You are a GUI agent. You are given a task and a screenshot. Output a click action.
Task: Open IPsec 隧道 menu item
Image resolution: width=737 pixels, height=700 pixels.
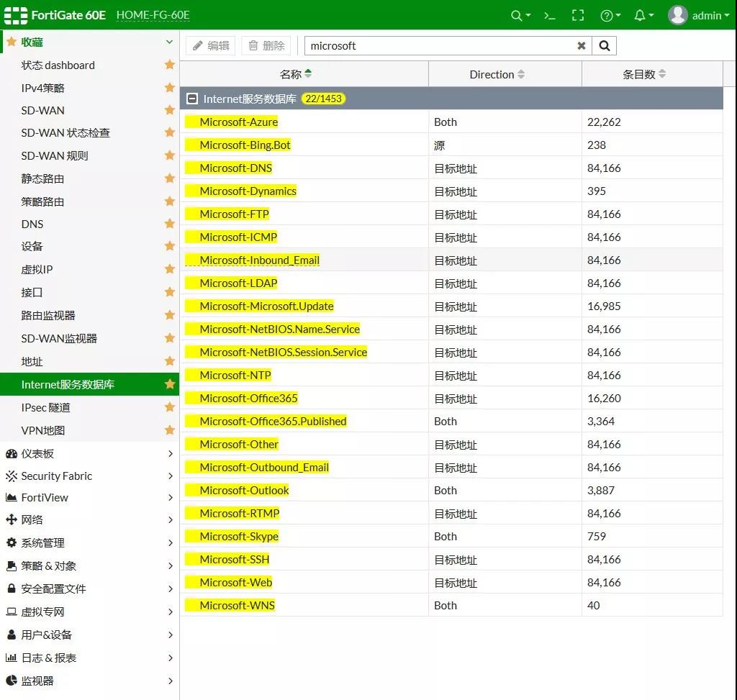click(x=45, y=407)
